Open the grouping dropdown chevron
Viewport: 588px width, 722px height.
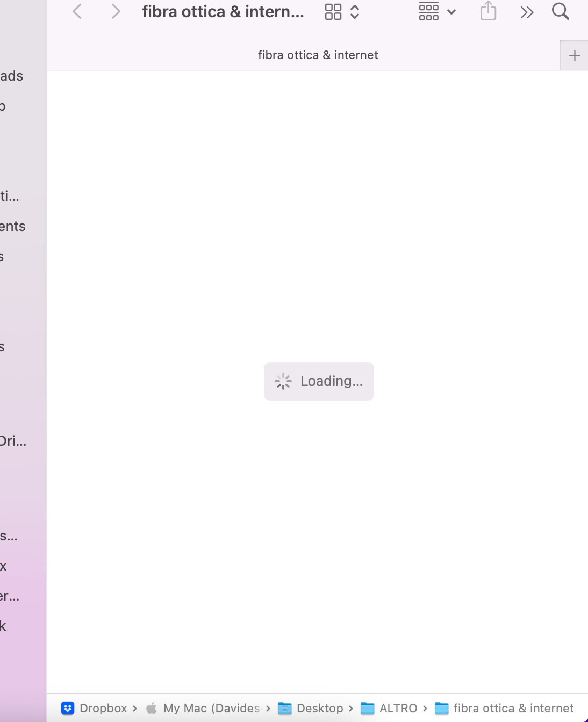[451, 11]
